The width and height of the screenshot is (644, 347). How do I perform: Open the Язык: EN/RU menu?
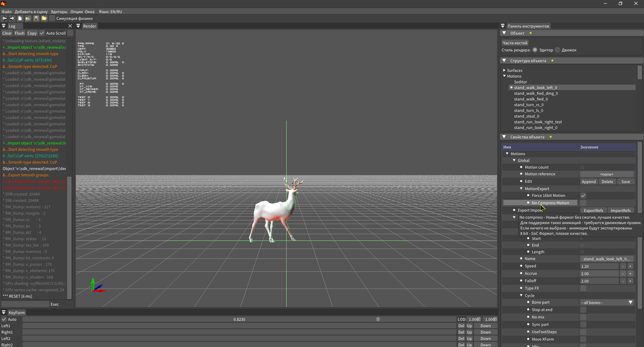[110, 12]
